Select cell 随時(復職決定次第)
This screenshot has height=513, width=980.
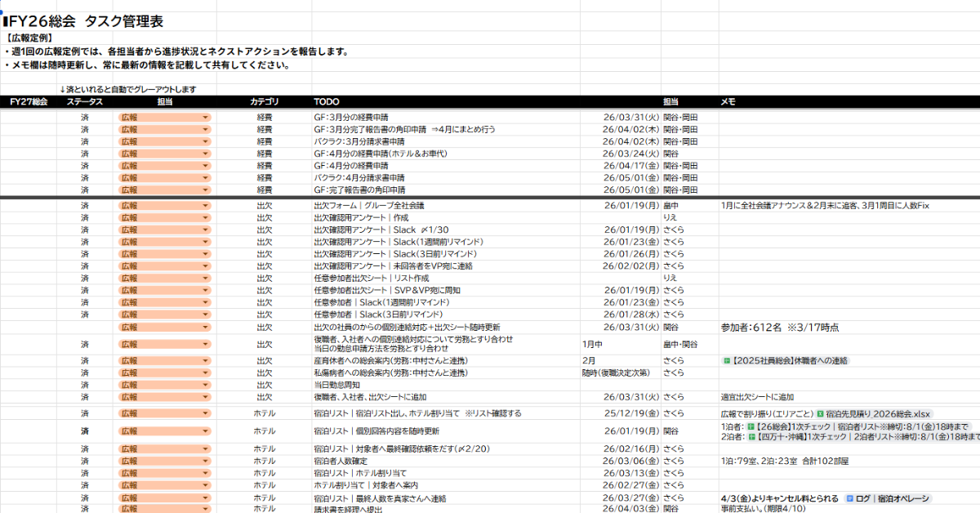pyautogui.click(x=616, y=372)
